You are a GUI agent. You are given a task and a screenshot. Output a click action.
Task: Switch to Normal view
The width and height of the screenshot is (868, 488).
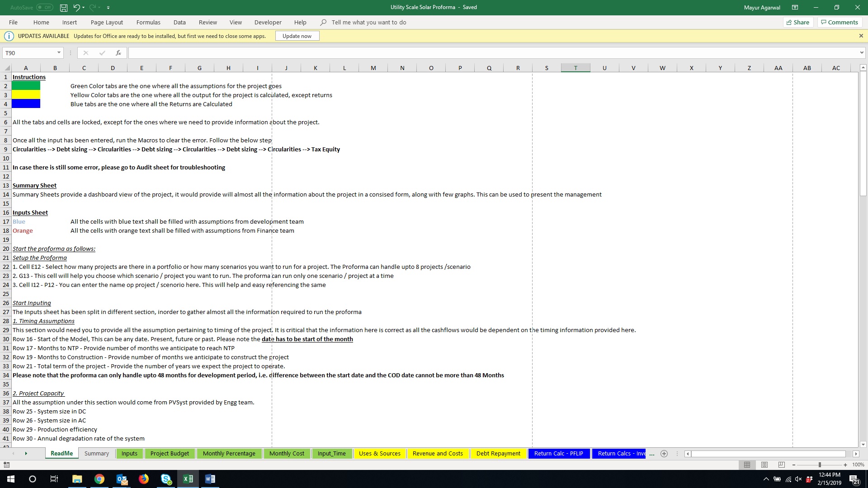747,465
